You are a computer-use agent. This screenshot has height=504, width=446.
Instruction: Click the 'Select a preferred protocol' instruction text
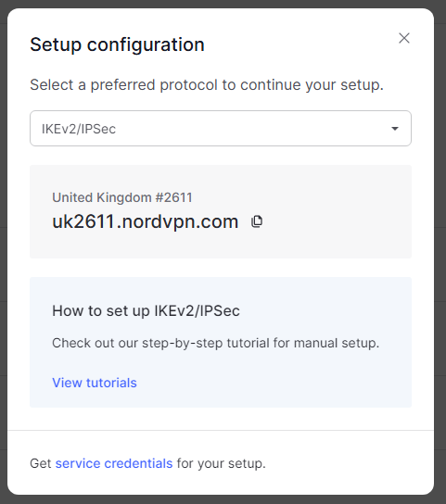click(207, 85)
